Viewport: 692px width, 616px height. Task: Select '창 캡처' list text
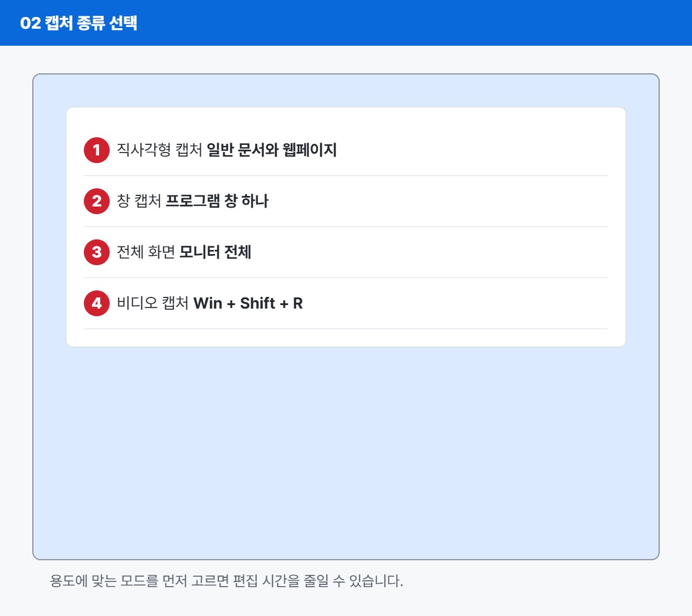[x=139, y=201]
